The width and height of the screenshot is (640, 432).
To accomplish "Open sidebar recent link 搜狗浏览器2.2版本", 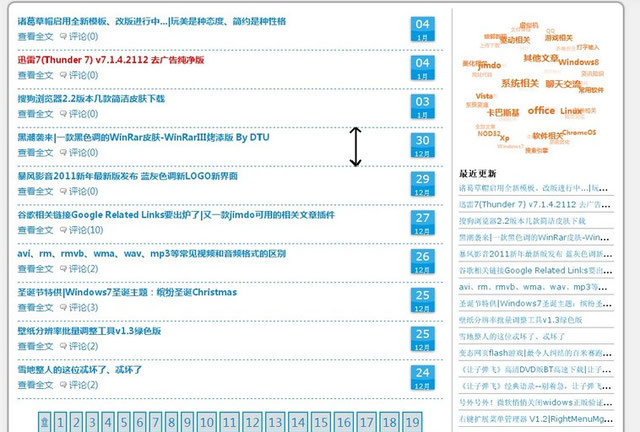I will click(x=522, y=221).
